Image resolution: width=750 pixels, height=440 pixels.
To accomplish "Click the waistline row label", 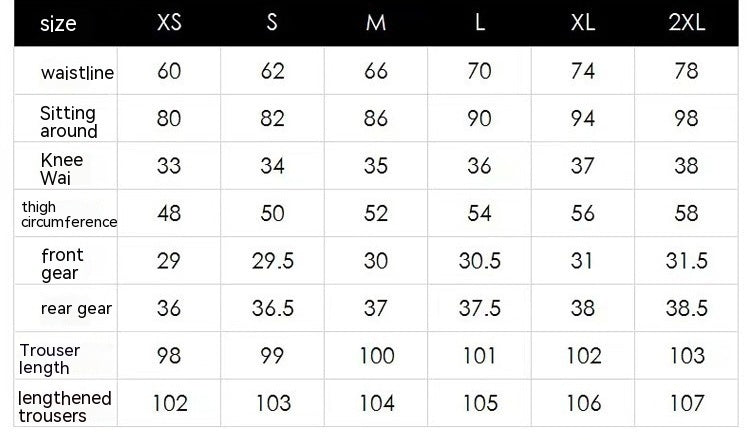I will (x=77, y=73).
